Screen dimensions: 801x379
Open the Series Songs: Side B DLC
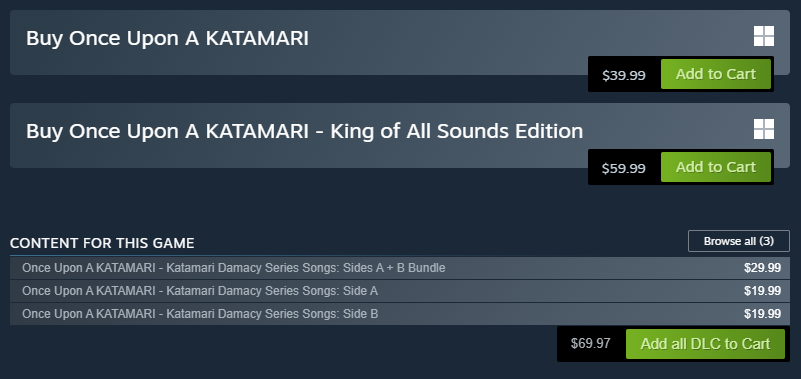point(395,314)
